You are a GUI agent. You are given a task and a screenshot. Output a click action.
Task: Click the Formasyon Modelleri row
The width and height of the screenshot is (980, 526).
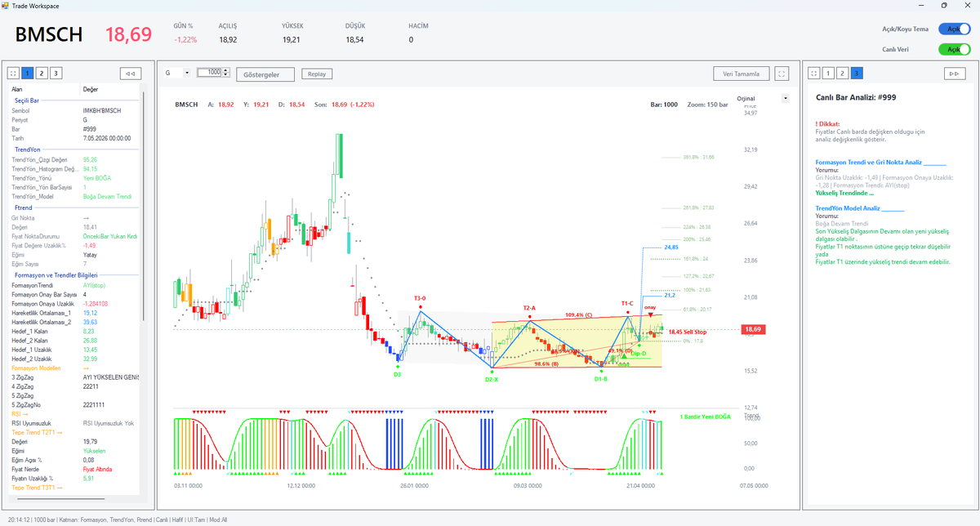74,368
